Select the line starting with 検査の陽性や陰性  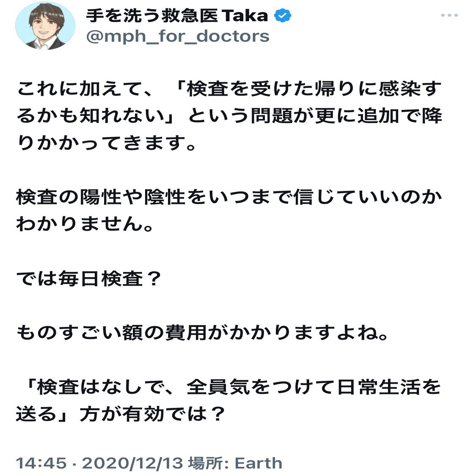(229, 197)
